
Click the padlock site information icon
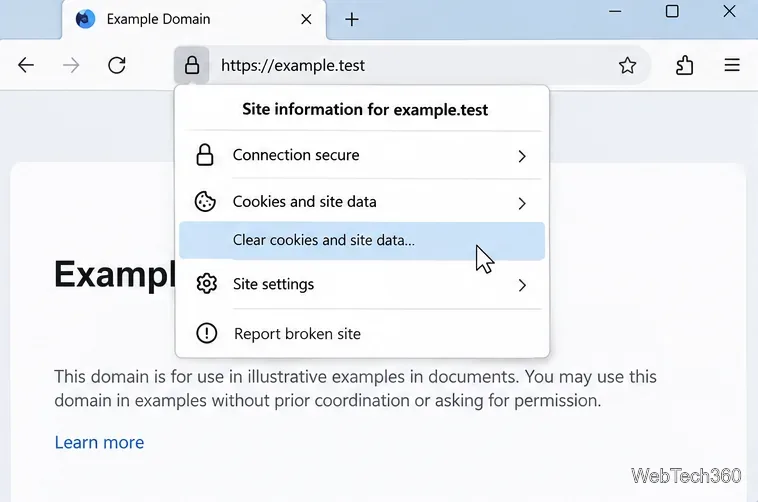tap(192, 65)
